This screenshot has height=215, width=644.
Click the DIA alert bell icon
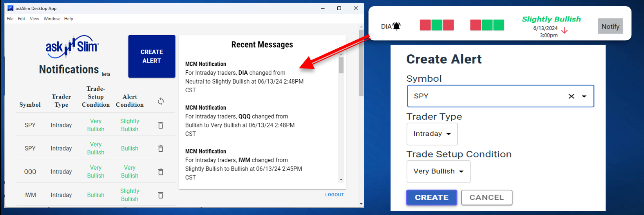tap(397, 26)
